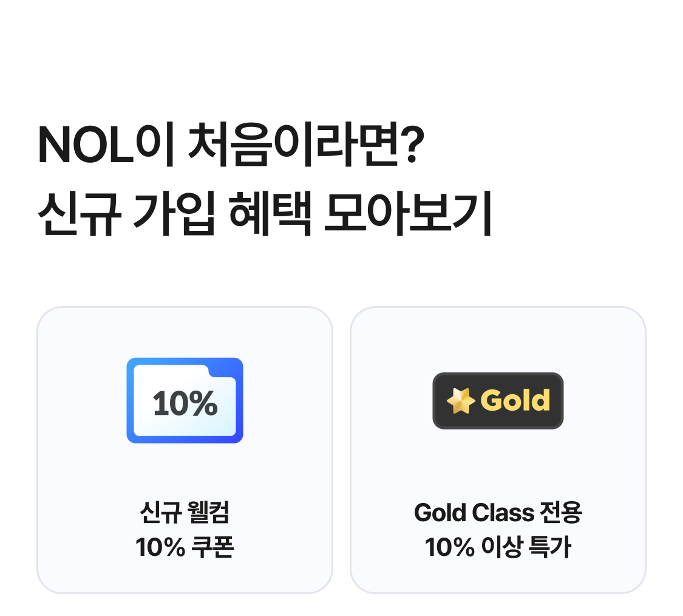
Task: Click the golden star in the Gold badge
Action: pos(460,401)
